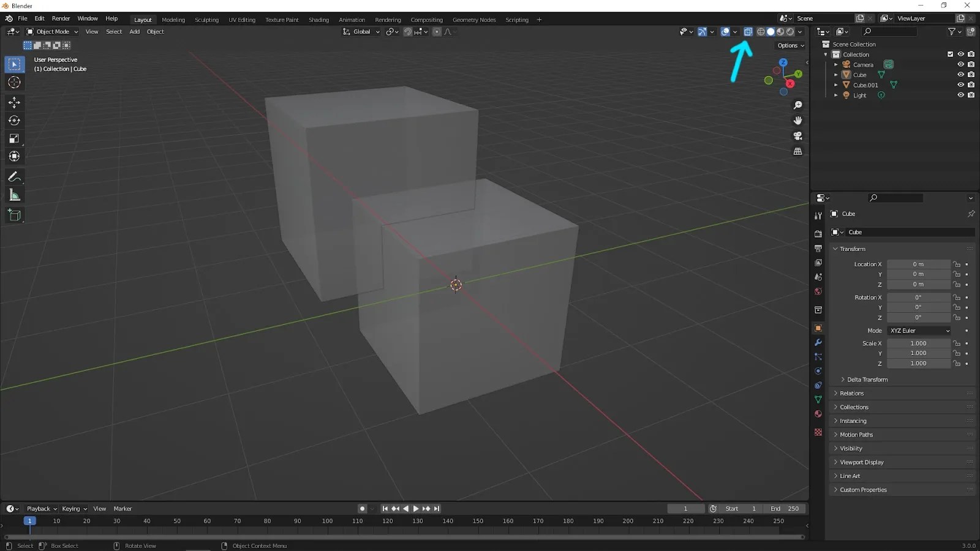Open the XYZ Euler rotation mode dropdown
Image resolution: width=980 pixels, height=551 pixels.
[919, 330]
